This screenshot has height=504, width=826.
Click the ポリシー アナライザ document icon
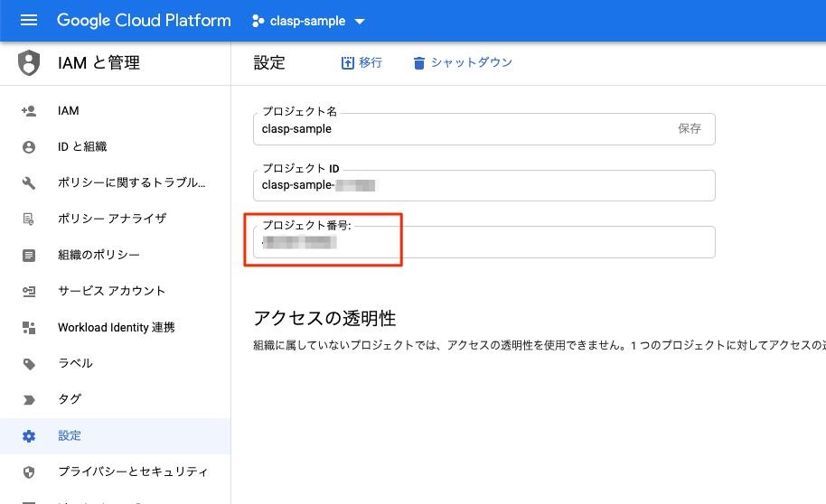[x=29, y=219]
